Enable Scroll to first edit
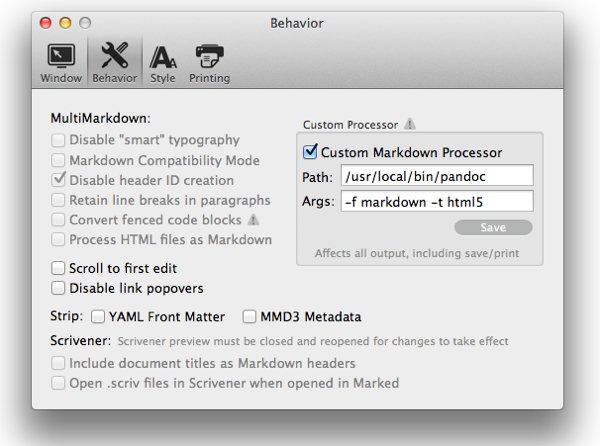 click(58, 268)
